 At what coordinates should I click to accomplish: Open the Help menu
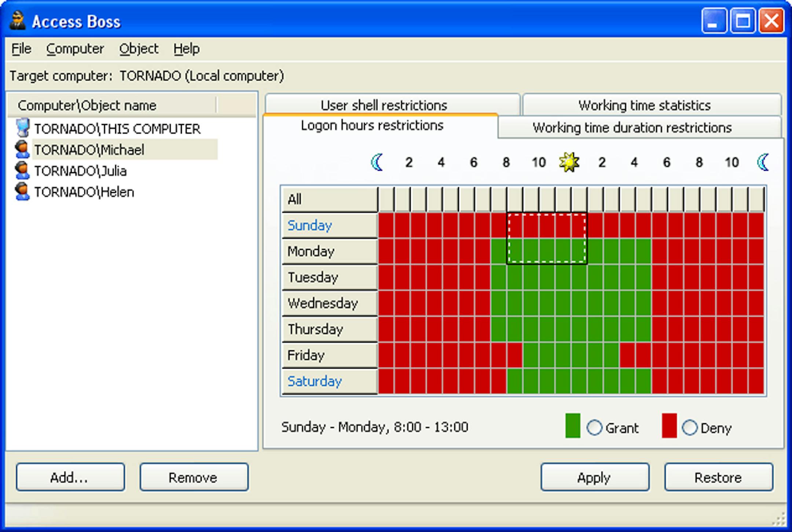click(187, 49)
